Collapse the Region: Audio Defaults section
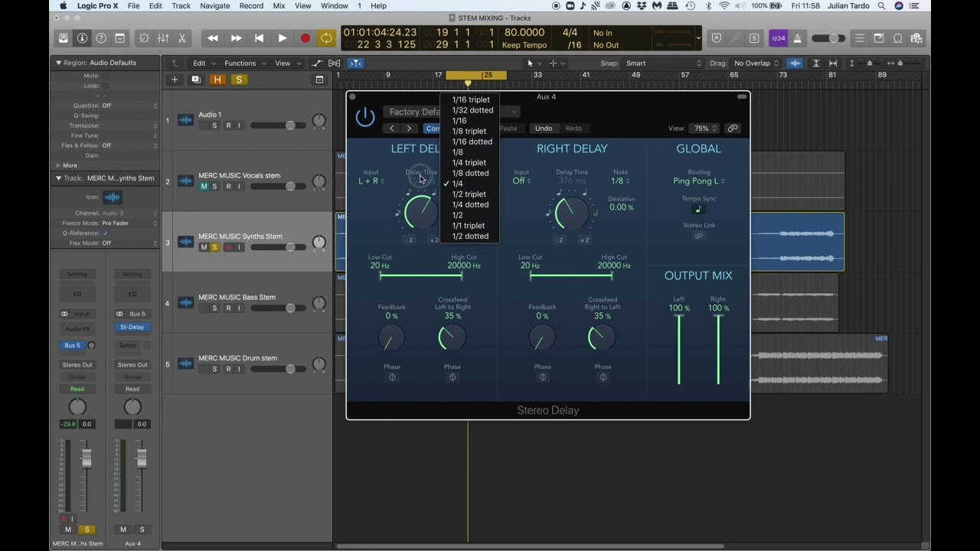Image resolution: width=980 pixels, height=551 pixels. [58, 63]
